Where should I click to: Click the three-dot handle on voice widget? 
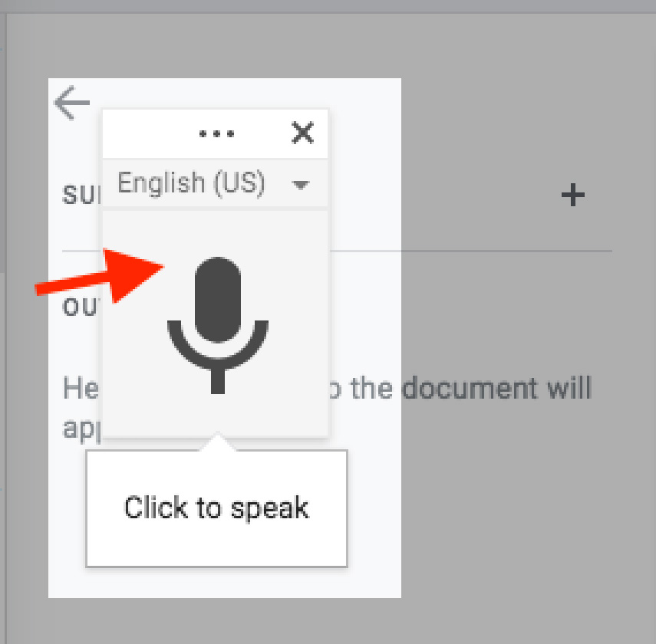[216, 134]
